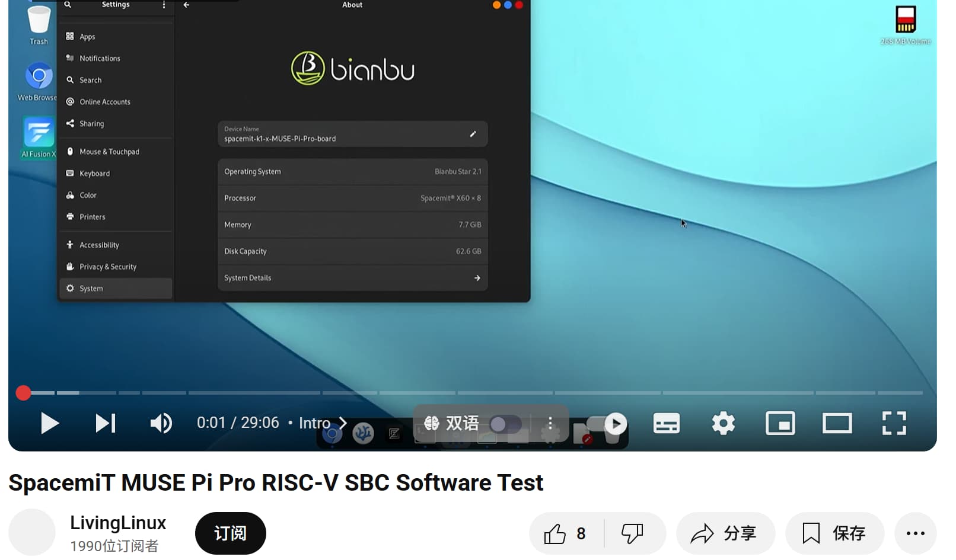Viewport: 956px width, 560px height.
Task: Open the Settings sidebar kebab menu
Action: click(x=164, y=5)
